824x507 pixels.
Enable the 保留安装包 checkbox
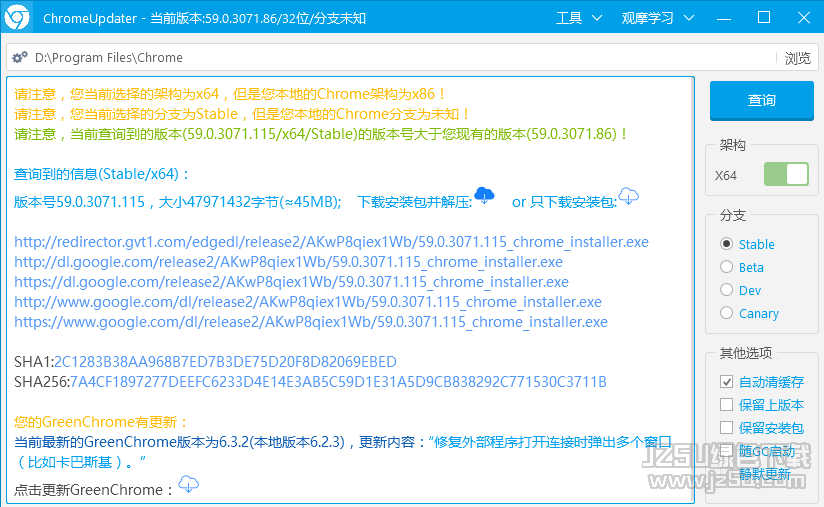pos(727,428)
